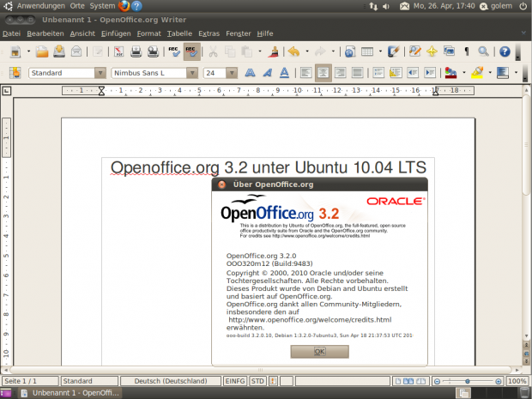Open the Paste options dropdown arrow
This screenshot has width=532, height=399.
pyautogui.click(x=259, y=51)
